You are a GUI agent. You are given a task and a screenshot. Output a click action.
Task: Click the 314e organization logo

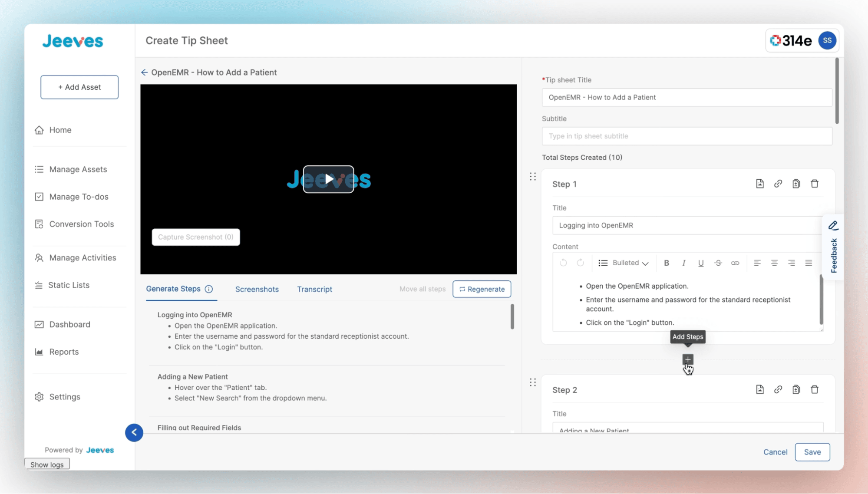coord(791,40)
